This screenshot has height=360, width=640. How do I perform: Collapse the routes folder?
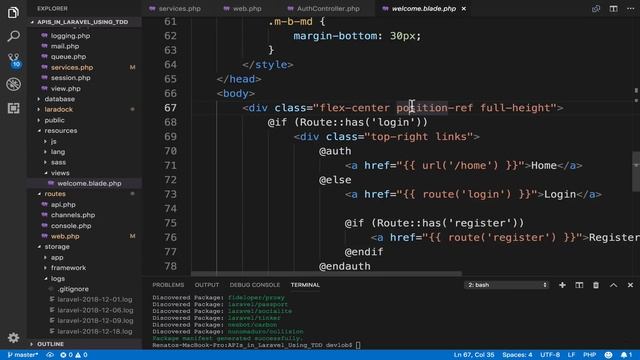pyautogui.click(x=55, y=194)
